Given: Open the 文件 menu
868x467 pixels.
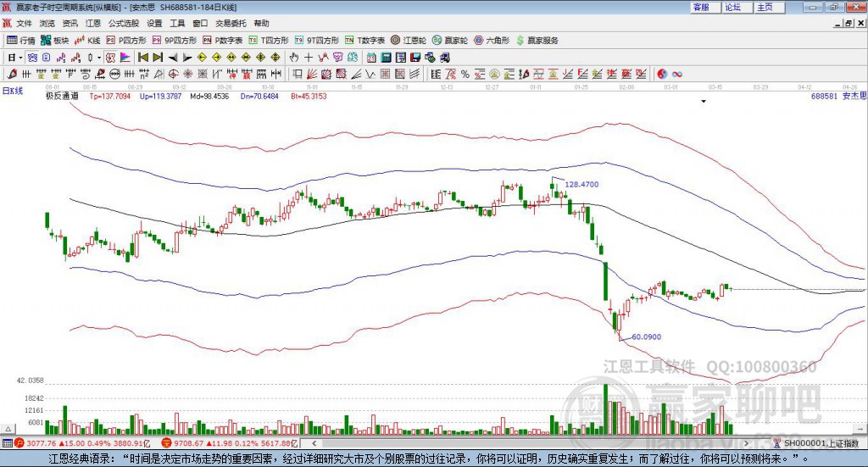Looking at the screenshot, I should click(x=24, y=23).
